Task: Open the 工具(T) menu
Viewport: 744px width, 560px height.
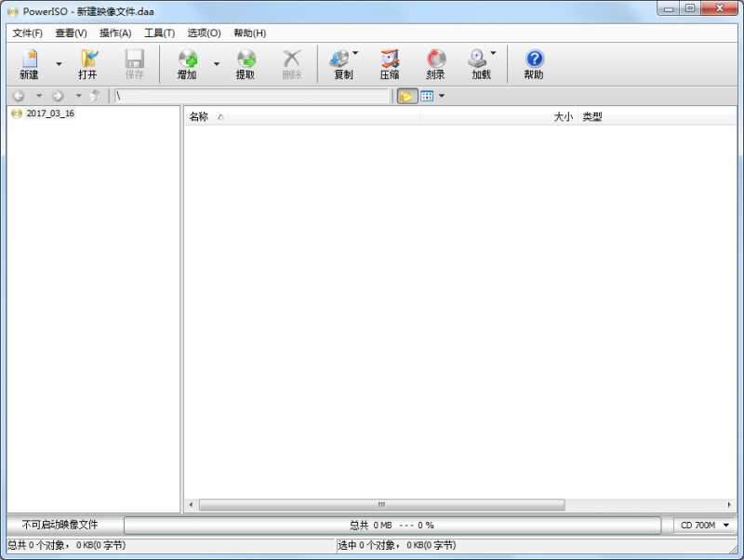Action: click(x=160, y=33)
